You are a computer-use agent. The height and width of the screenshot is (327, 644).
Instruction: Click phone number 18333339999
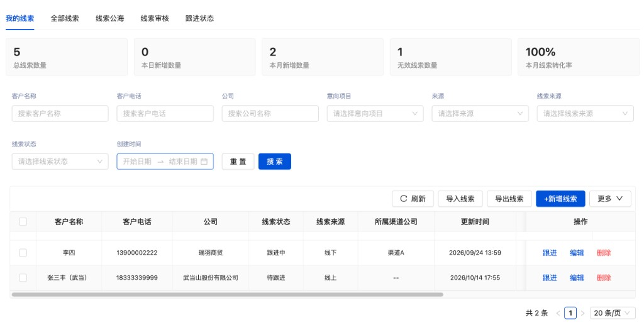point(136,278)
